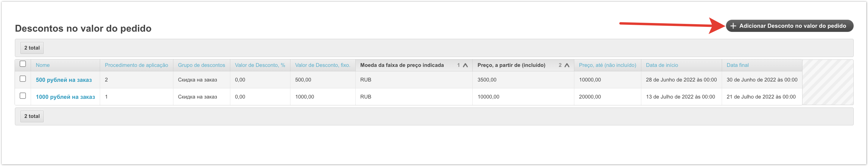868x166 pixels.
Task: Sort by Data de início column
Action: pos(662,65)
